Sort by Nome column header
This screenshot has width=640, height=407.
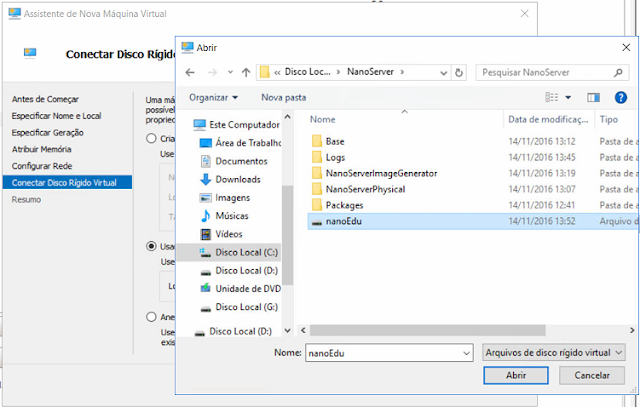[x=322, y=120]
